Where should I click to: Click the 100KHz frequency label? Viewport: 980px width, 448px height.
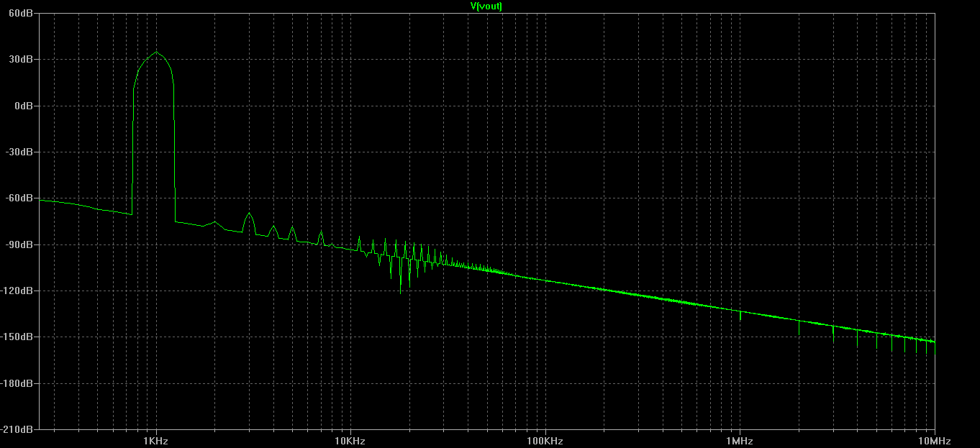tap(545, 440)
